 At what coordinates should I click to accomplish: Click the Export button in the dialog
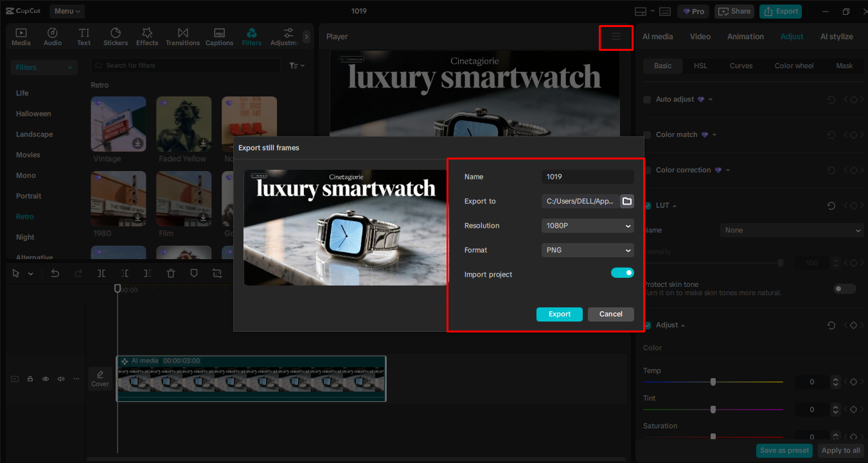pyautogui.click(x=559, y=314)
